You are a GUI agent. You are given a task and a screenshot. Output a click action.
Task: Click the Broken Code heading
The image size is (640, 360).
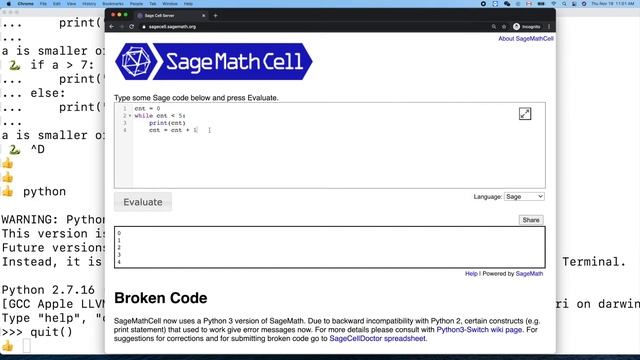(161, 298)
